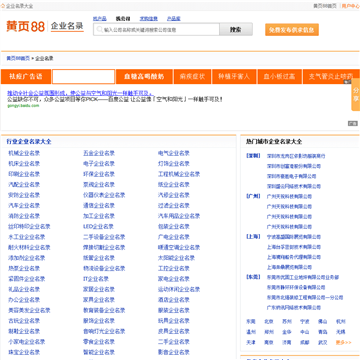Open LED企业名录 link

coord(98,226)
